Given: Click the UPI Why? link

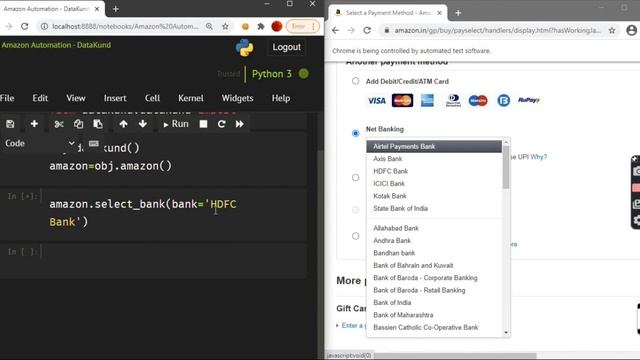Looking at the screenshot, I should click(538, 157).
